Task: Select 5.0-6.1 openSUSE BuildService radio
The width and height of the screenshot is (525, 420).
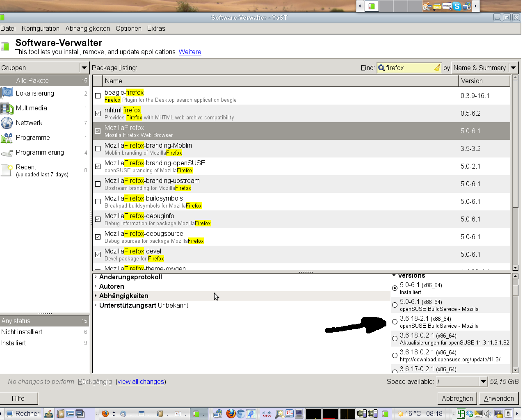Action: [x=395, y=305]
